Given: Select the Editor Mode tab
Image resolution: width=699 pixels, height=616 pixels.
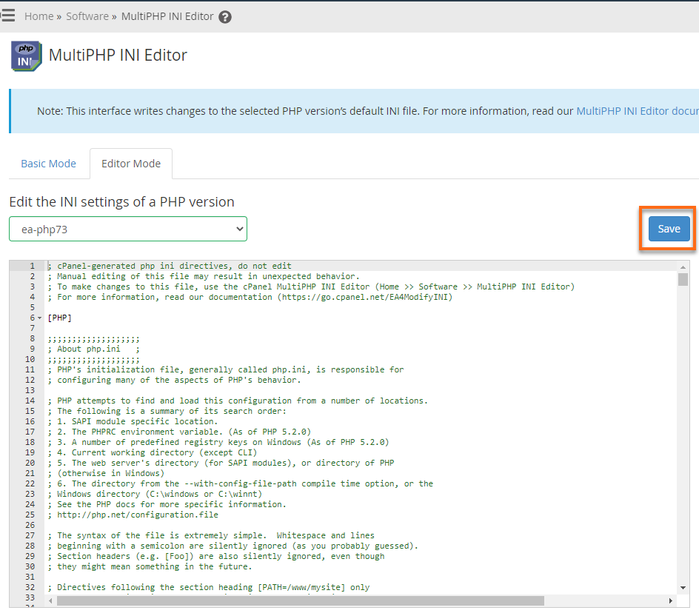Looking at the screenshot, I should click(x=130, y=164).
